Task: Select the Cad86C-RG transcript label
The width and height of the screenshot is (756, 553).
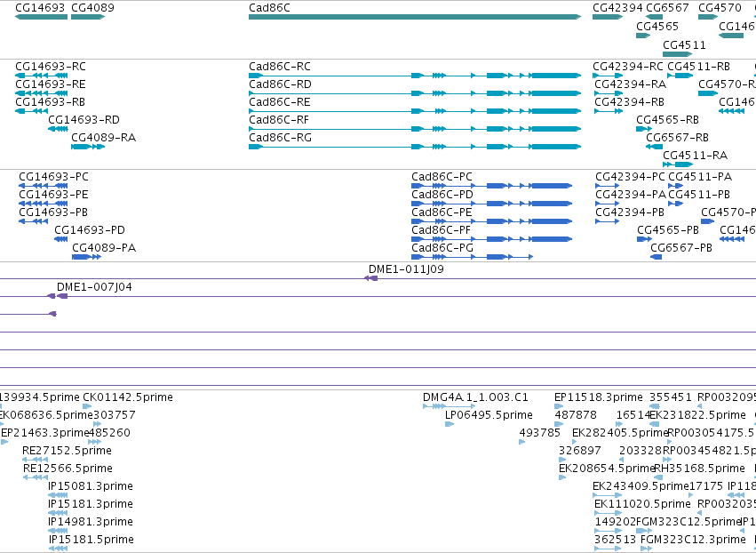Action: (x=280, y=138)
